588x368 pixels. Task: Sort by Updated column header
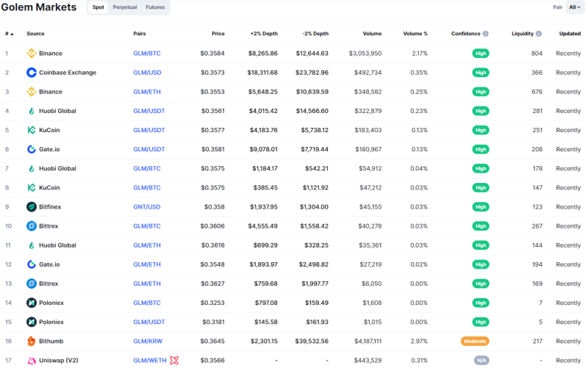click(x=570, y=34)
